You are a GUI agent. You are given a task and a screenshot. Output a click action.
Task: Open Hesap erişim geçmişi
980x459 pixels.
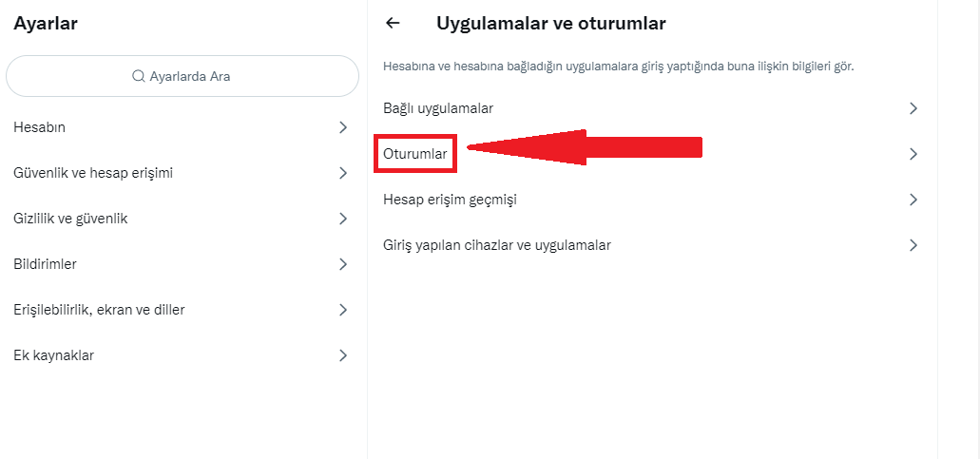coord(450,200)
